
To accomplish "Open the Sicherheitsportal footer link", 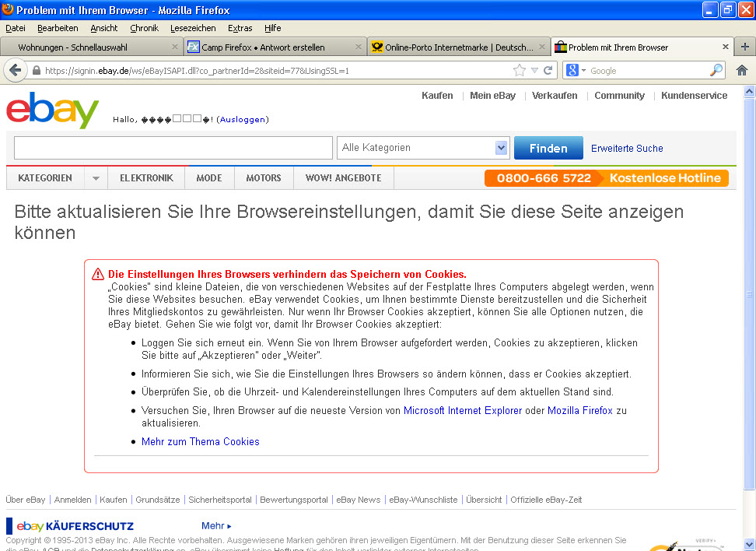I will click(220, 500).
